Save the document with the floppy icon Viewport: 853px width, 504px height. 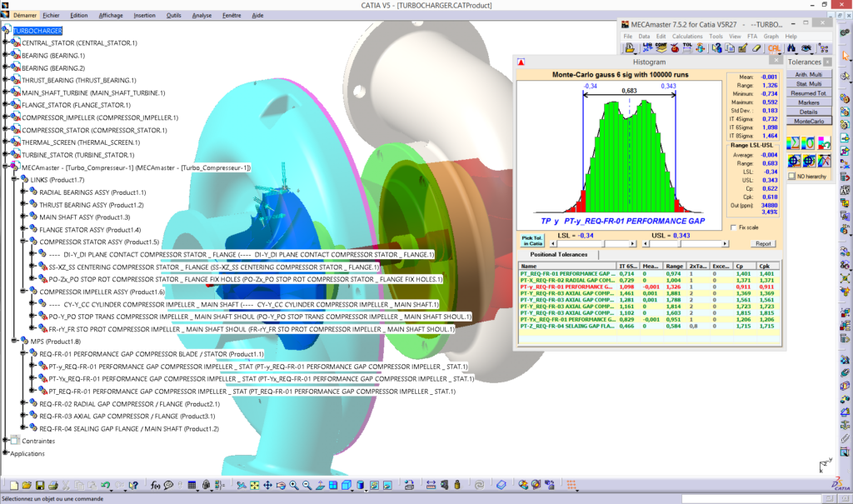(x=40, y=485)
